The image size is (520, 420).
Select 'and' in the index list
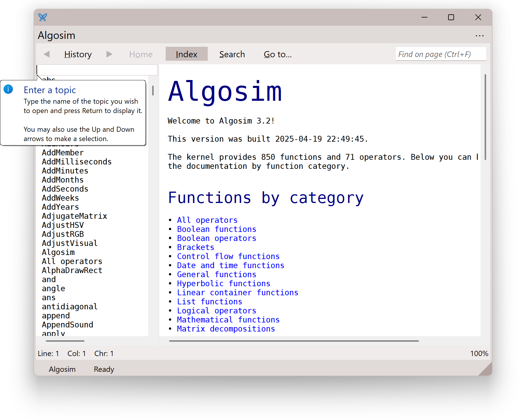[48, 279]
